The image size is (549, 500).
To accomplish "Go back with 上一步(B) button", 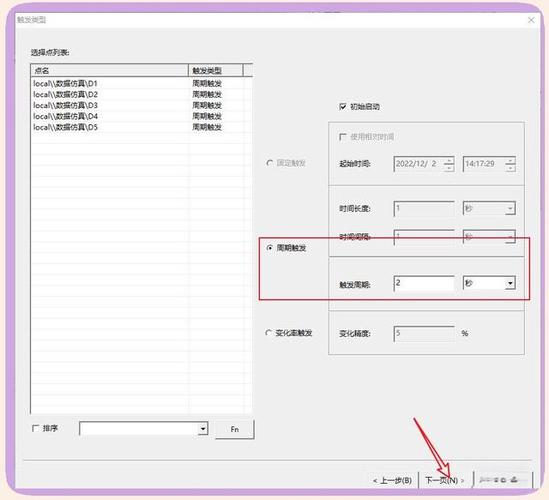I will click(392, 480).
